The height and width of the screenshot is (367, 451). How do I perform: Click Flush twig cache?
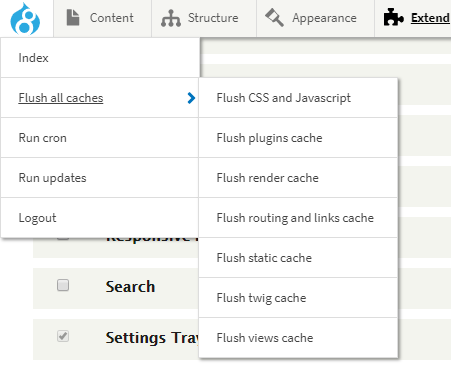coord(298,298)
